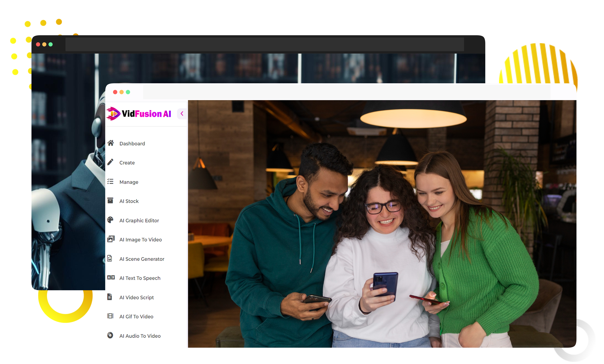
Task: Close the front VidFusion window
Action: coord(115,92)
